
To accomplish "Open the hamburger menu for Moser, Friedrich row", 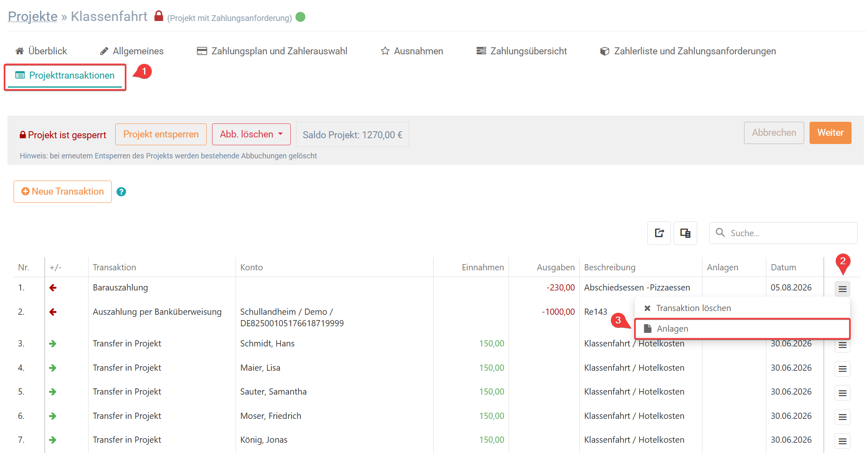I will (842, 417).
